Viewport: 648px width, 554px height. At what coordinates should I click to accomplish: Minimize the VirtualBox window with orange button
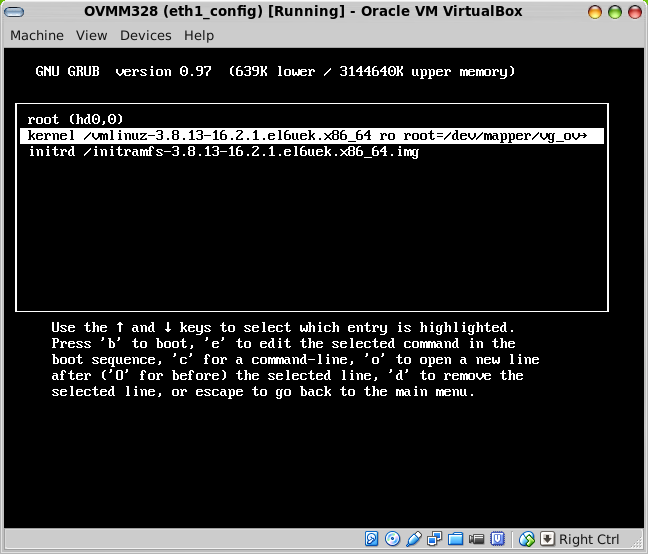coord(595,12)
